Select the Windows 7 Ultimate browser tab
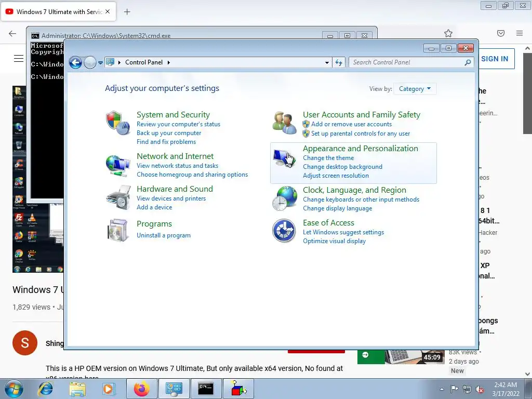532x399 pixels. [58, 11]
